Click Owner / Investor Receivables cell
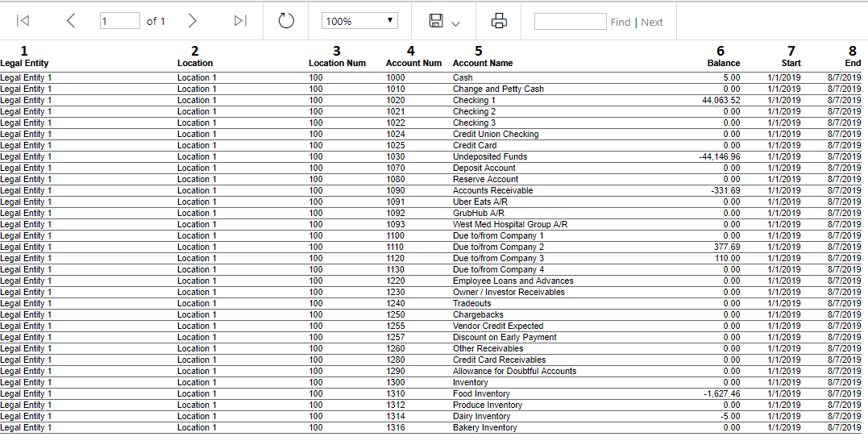Screen dimensions: 868x445 [x=509, y=292]
